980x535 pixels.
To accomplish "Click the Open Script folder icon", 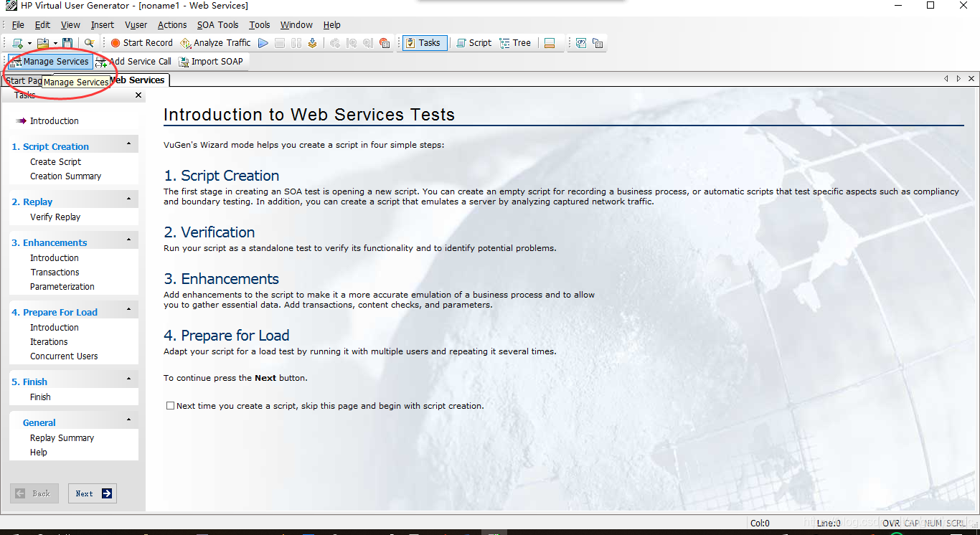I will pos(43,43).
